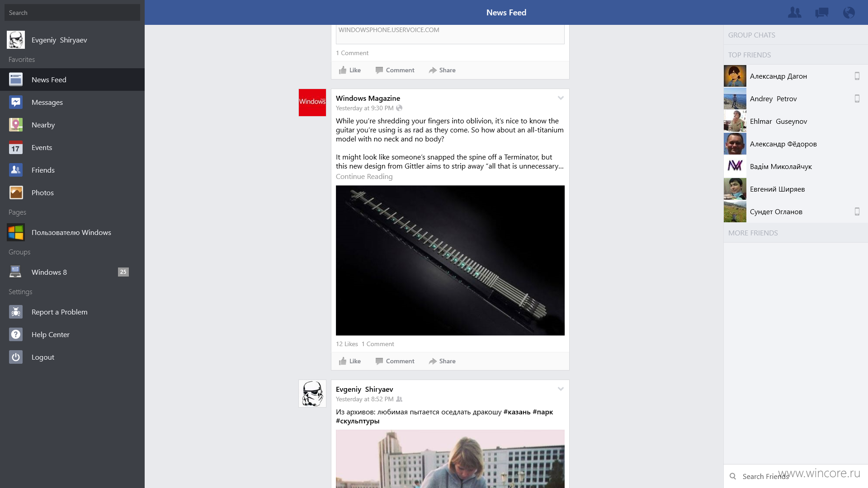Open Events in sidebar
Screen dimensions: 868x488
72,147
